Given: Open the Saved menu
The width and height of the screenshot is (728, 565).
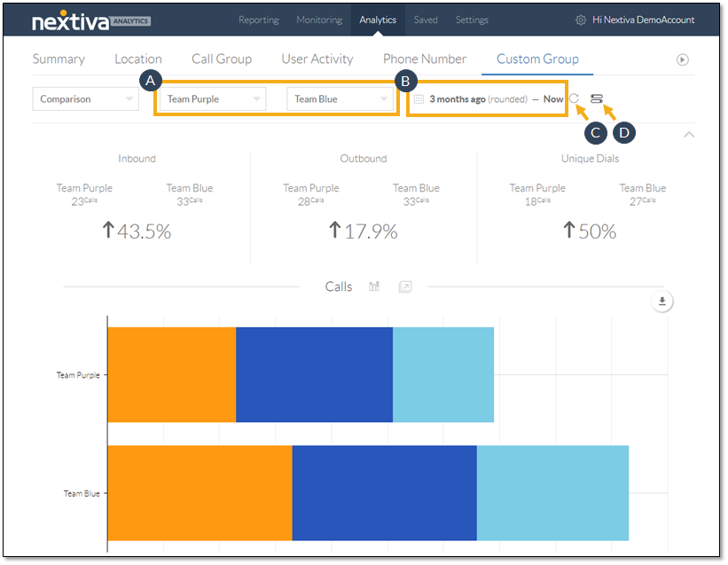Looking at the screenshot, I should click(x=426, y=20).
